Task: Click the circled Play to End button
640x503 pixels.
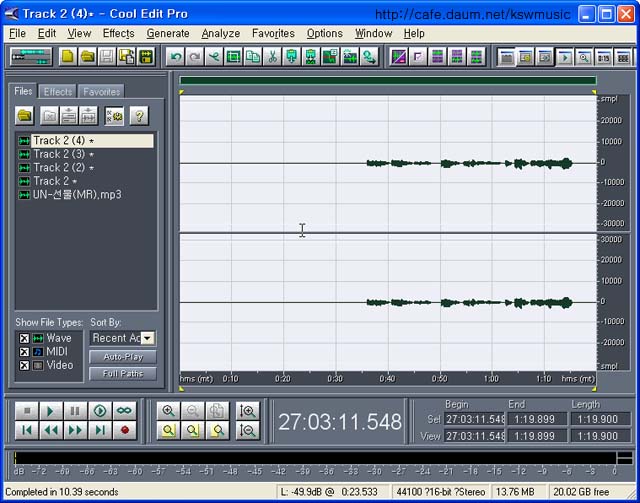Action: click(100, 411)
